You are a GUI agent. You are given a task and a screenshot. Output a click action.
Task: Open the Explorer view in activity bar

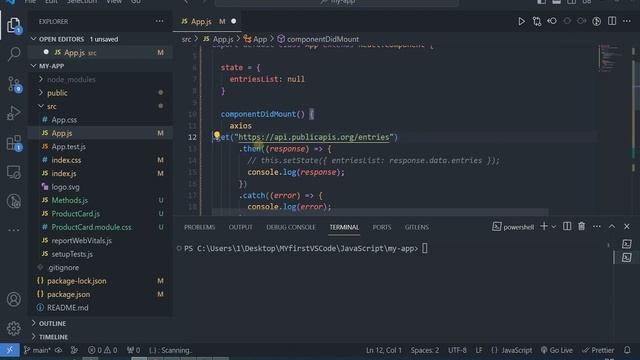click(x=13, y=25)
